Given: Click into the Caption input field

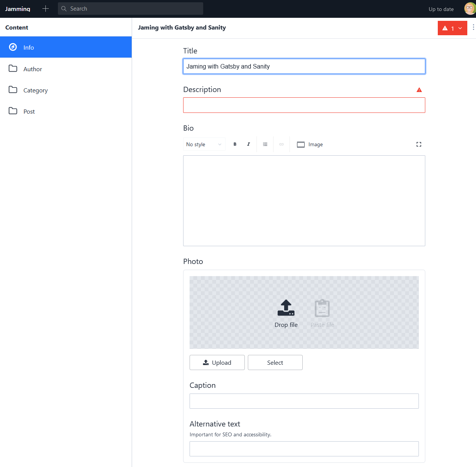Looking at the screenshot, I should tap(304, 401).
